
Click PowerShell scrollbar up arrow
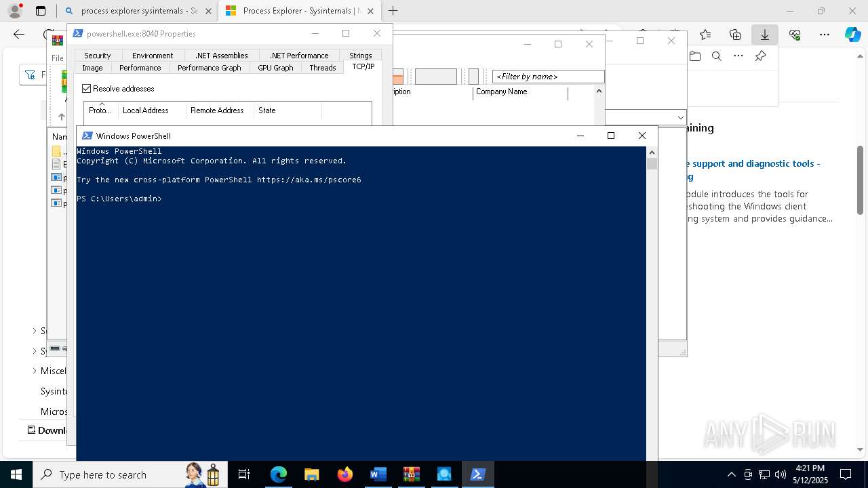click(652, 152)
